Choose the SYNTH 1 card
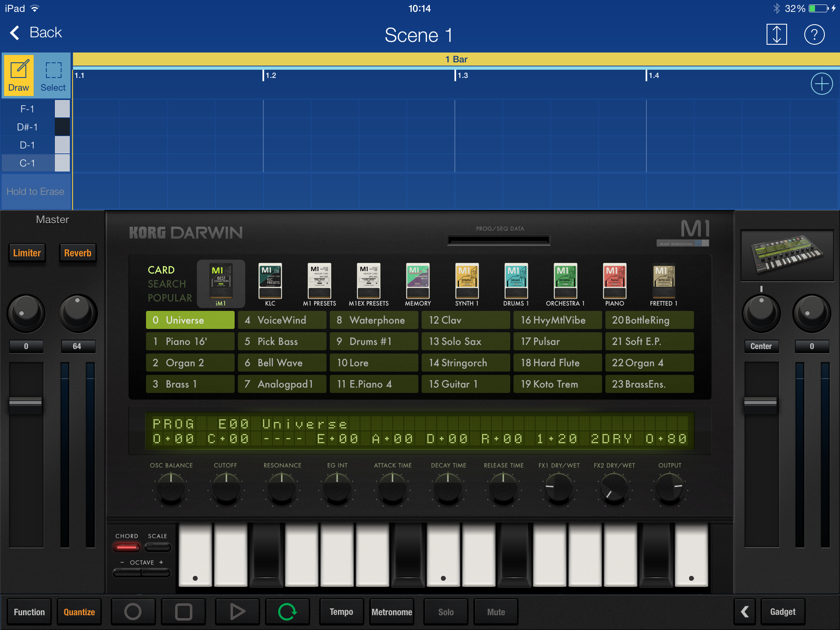 coord(467,285)
